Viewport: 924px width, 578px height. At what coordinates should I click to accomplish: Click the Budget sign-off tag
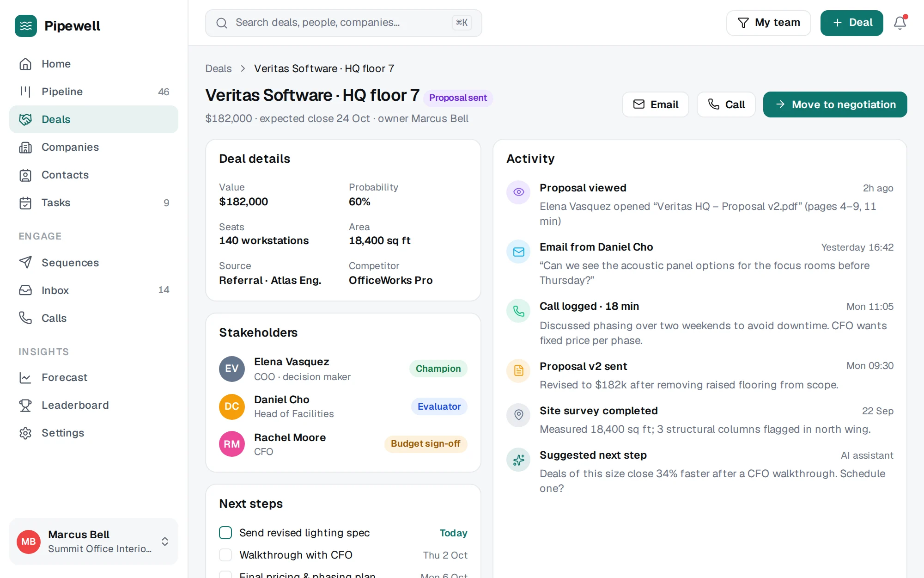(426, 444)
